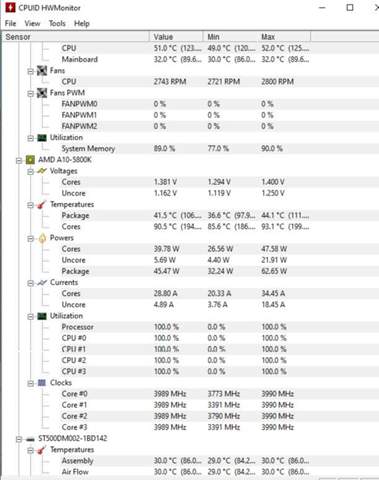
Task: Click the Fans group fan icon
Action: (42, 71)
